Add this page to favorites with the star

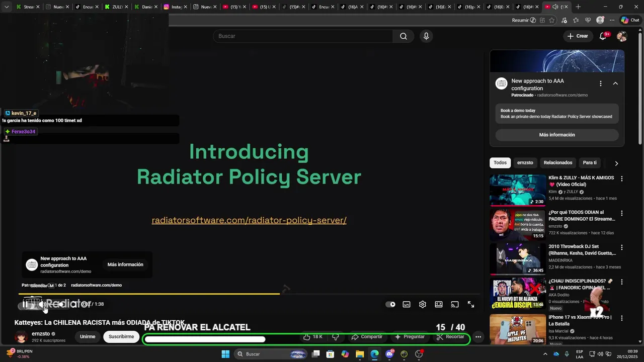pyautogui.click(x=552, y=20)
